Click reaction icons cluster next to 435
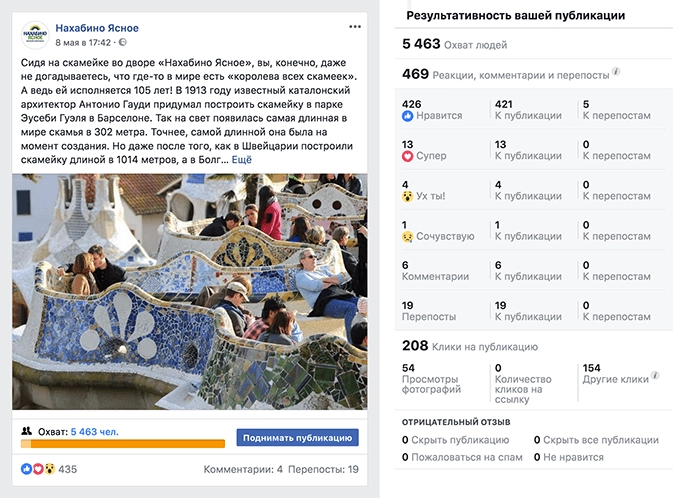688x498 pixels. click(x=38, y=469)
